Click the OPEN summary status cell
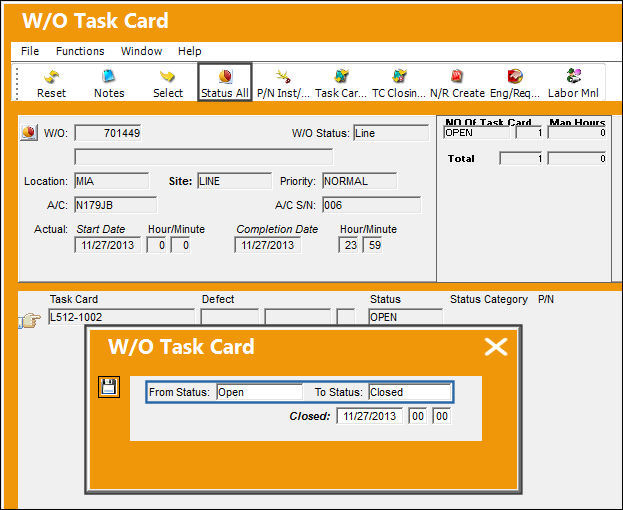The height and width of the screenshot is (510, 623). coord(476,132)
